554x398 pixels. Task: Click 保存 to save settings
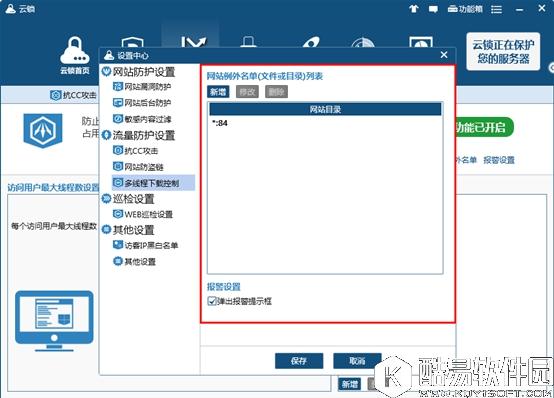[299, 361]
